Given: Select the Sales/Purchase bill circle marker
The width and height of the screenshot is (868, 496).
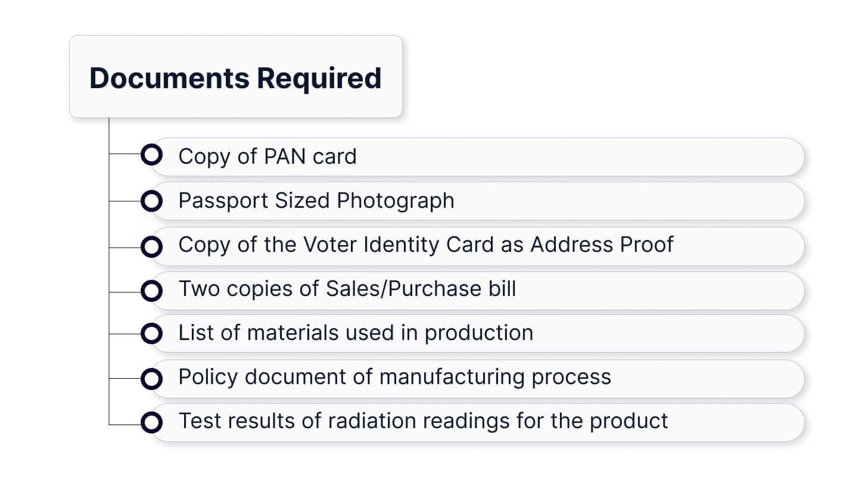Looking at the screenshot, I should click(151, 291).
